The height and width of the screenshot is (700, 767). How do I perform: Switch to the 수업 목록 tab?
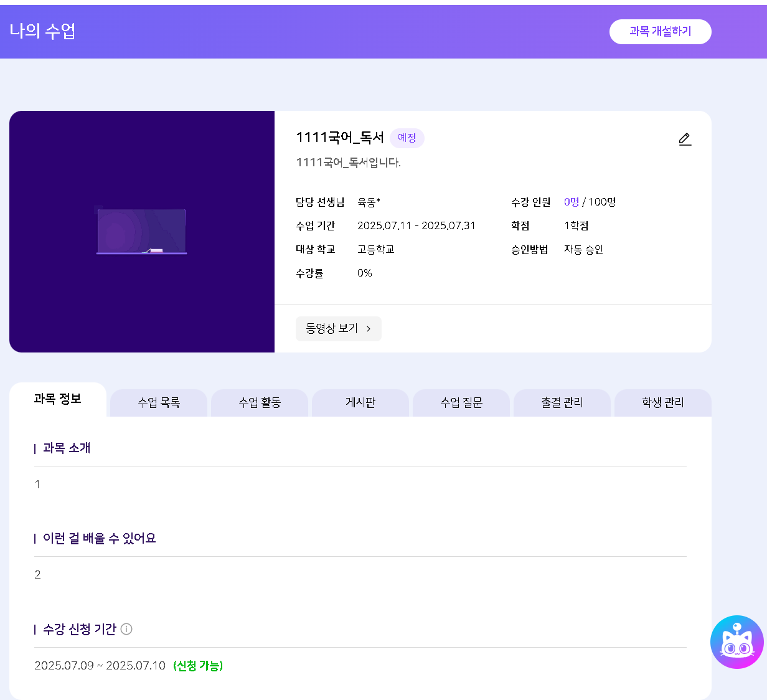pos(159,403)
